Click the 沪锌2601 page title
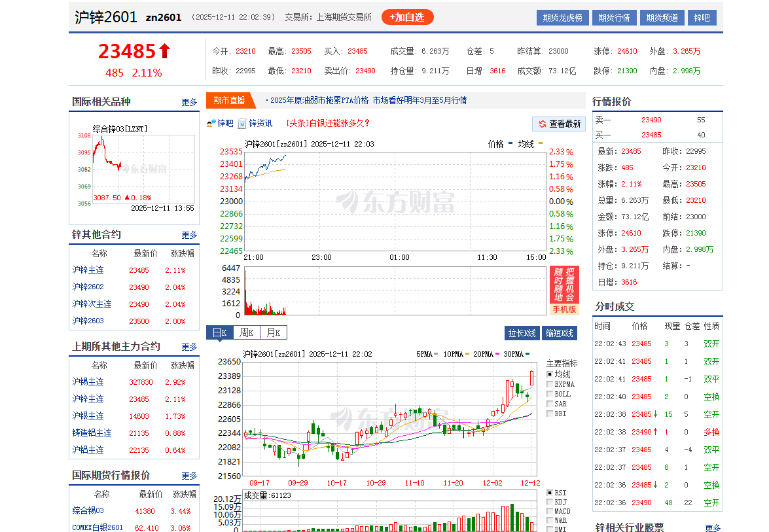This screenshot has width=769, height=532. (x=105, y=17)
